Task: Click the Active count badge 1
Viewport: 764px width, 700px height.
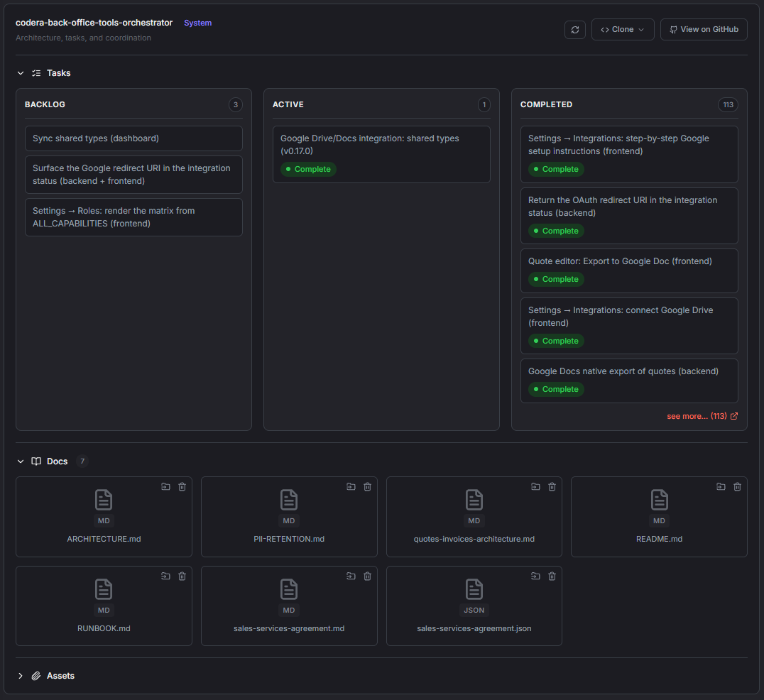Action: coord(484,105)
